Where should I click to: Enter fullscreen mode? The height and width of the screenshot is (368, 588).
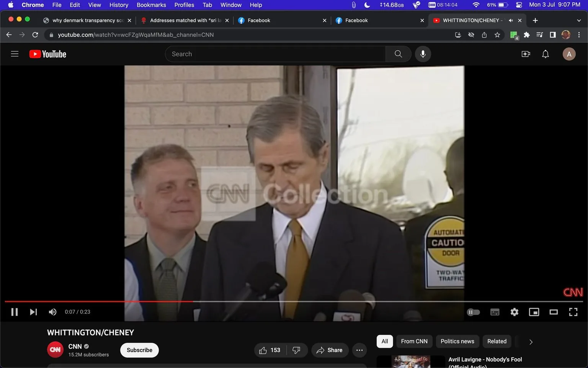click(573, 312)
